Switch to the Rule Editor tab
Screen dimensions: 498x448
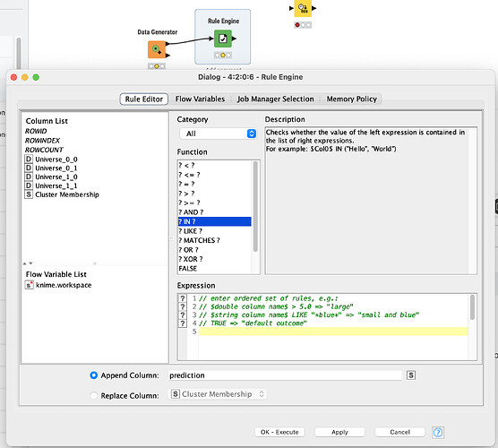click(144, 99)
